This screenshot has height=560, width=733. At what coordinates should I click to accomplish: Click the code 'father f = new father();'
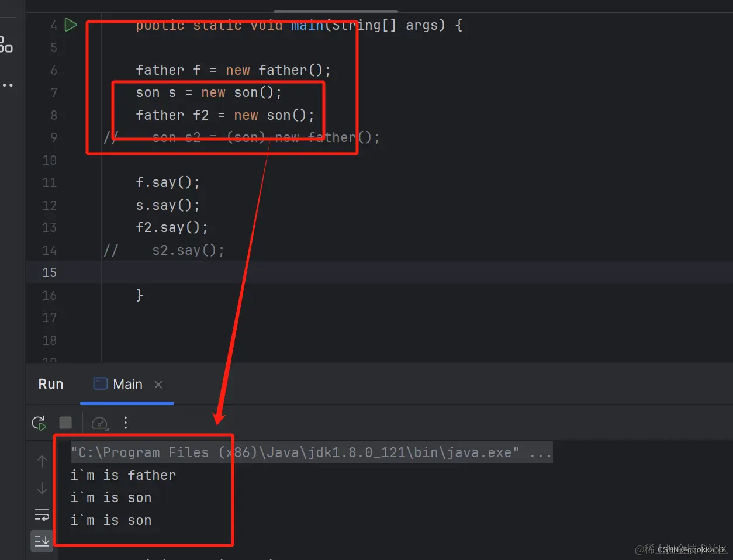[233, 70]
